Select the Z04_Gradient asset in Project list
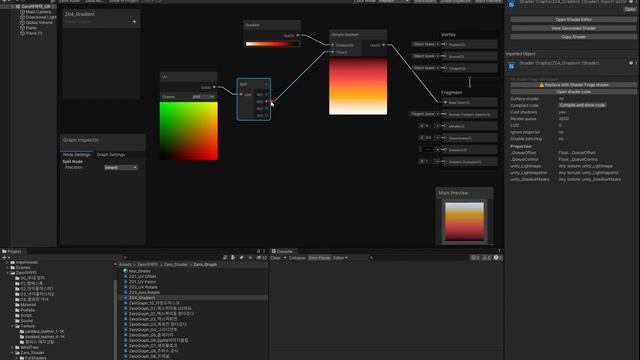 141,298
